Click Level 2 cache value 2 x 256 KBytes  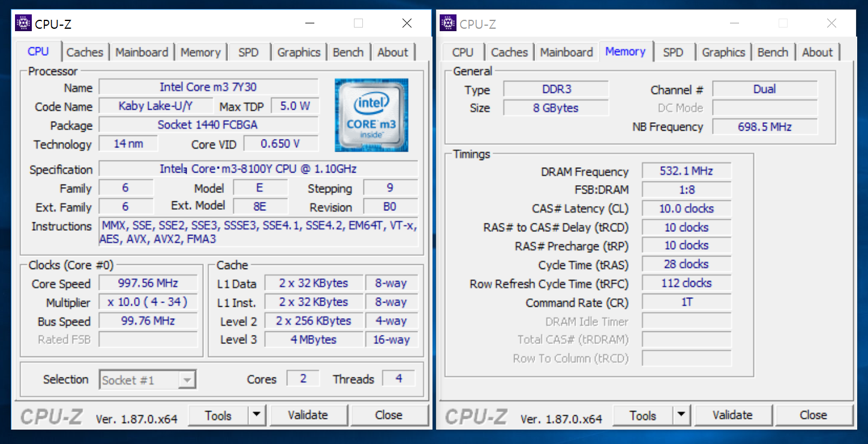[x=314, y=321]
